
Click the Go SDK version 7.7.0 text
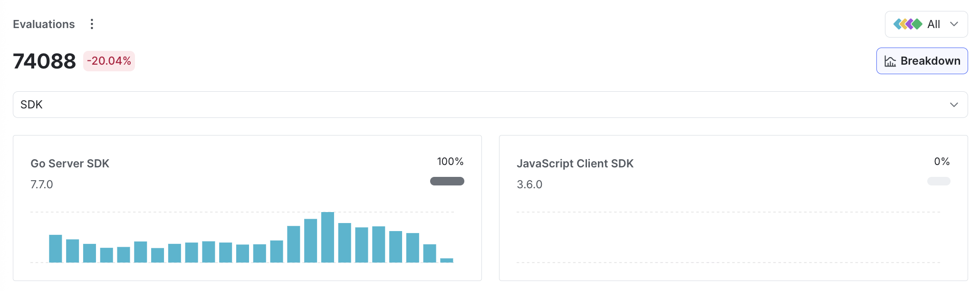click(42, 184)
